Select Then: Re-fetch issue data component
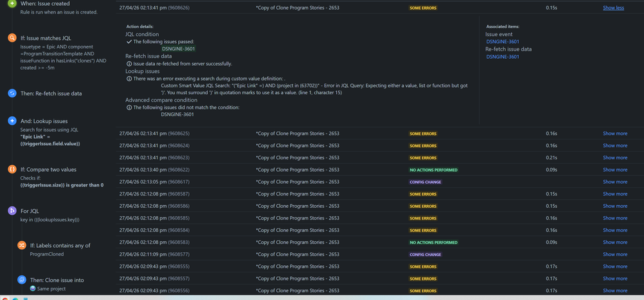 51,93
